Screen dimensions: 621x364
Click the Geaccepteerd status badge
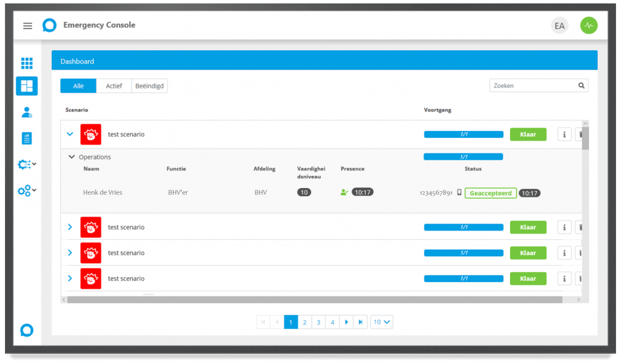click(490, 193)
